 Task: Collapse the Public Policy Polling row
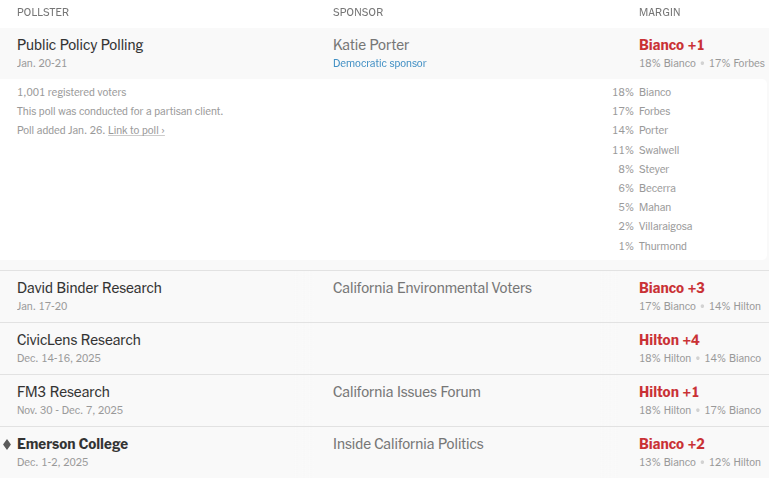(80, 45)
